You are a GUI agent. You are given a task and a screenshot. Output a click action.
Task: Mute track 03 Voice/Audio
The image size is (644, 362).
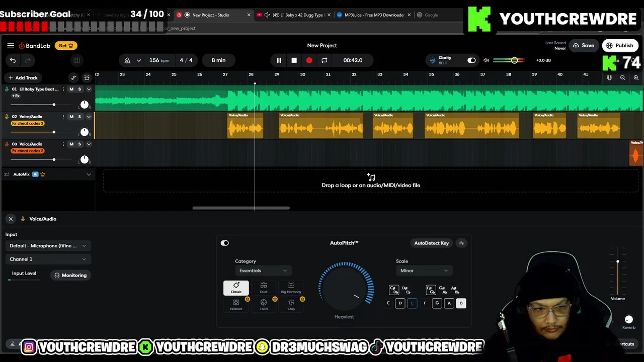tap(71, 144)
